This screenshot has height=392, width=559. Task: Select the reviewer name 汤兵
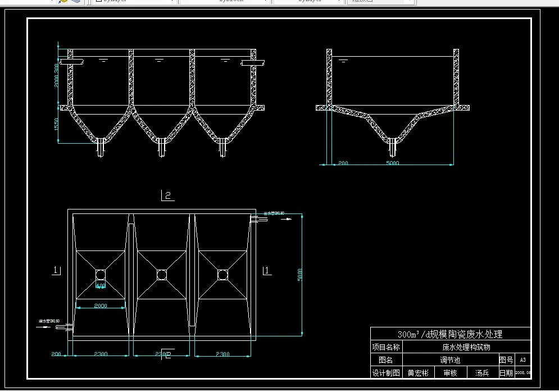pyautogui.click(x=482, y=373)
